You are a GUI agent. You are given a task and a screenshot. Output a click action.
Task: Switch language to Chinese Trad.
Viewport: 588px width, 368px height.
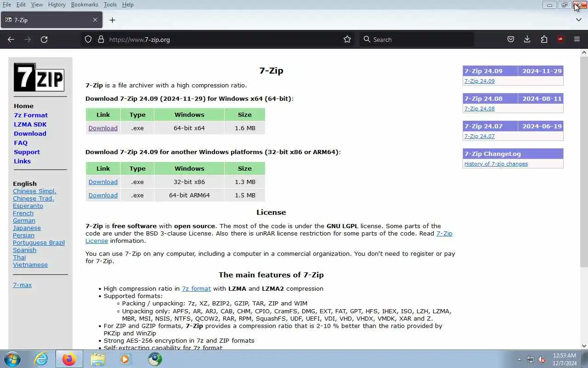34,198
